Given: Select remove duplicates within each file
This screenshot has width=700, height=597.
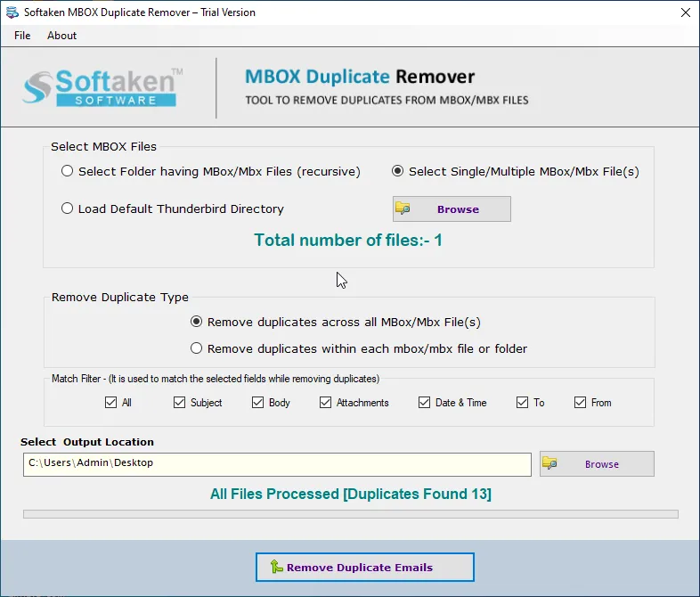Looking at the screenshot, I should [197, 348].
